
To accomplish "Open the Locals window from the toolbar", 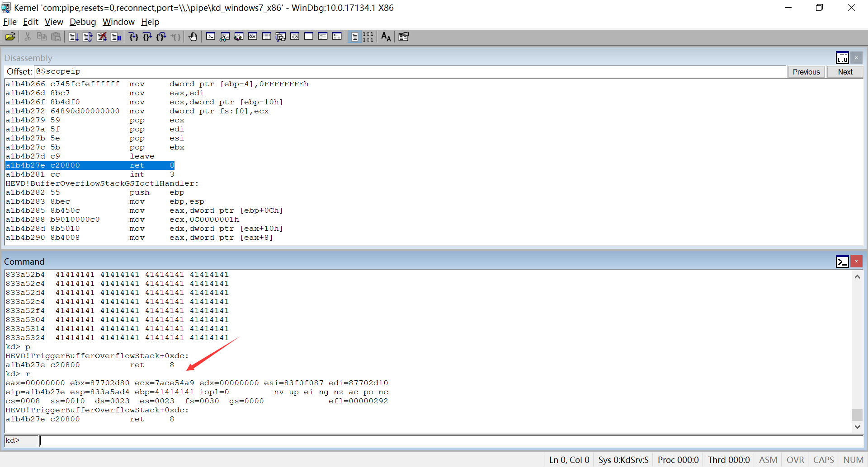I will (x=239, y=37).
